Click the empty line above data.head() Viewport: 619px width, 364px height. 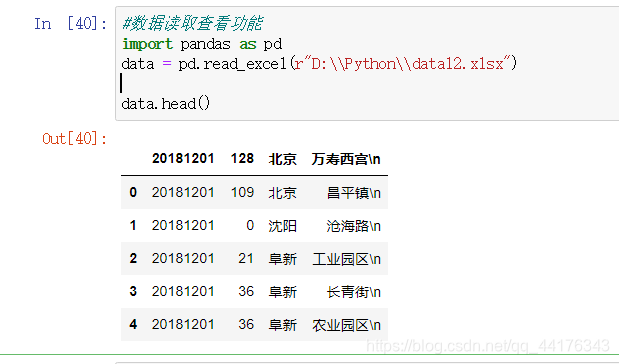tap(367, 83)
